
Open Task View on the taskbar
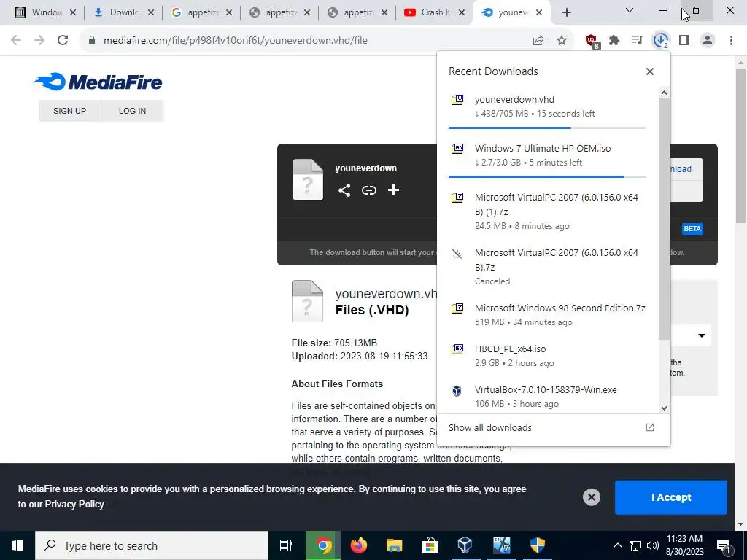click(286, 545)
